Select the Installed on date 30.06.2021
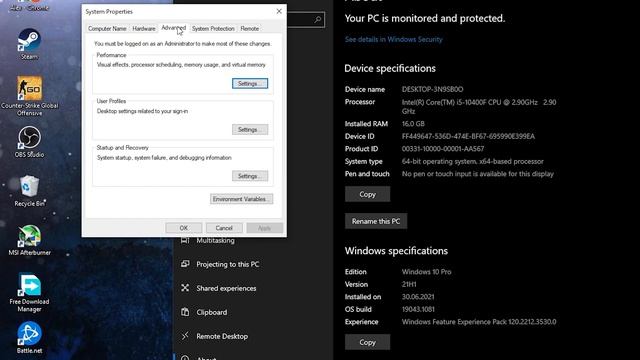The width and height of the screenshot is (640, 360). (418, 297)
